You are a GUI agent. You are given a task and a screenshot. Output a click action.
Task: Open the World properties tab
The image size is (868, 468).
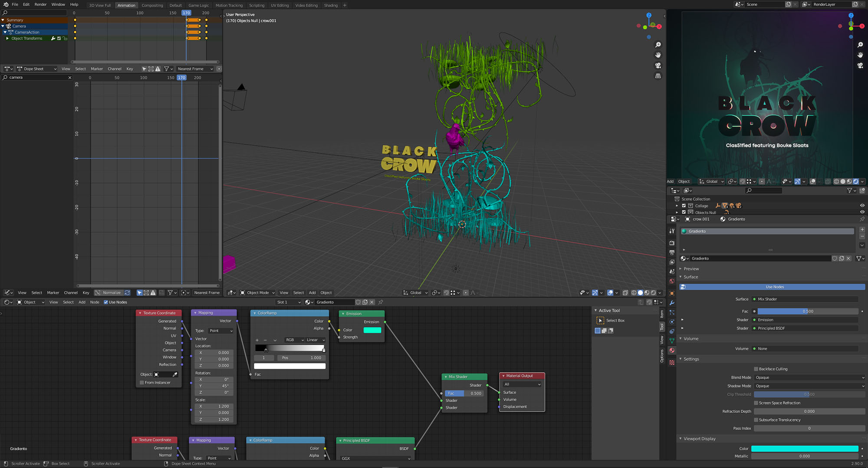[x=672, y=281]
